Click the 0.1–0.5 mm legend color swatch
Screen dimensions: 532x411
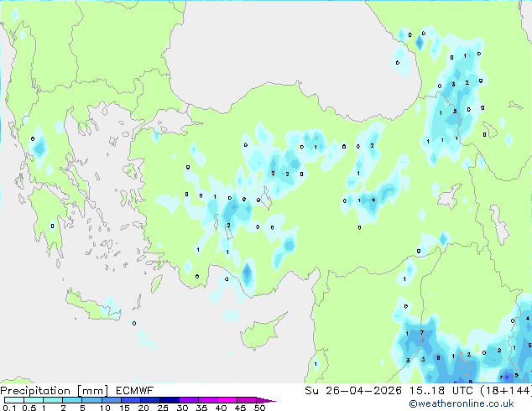(14, 400)
